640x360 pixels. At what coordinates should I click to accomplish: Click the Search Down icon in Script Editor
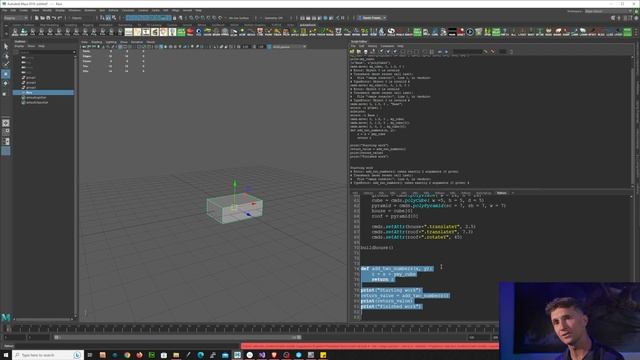point(485,52)
